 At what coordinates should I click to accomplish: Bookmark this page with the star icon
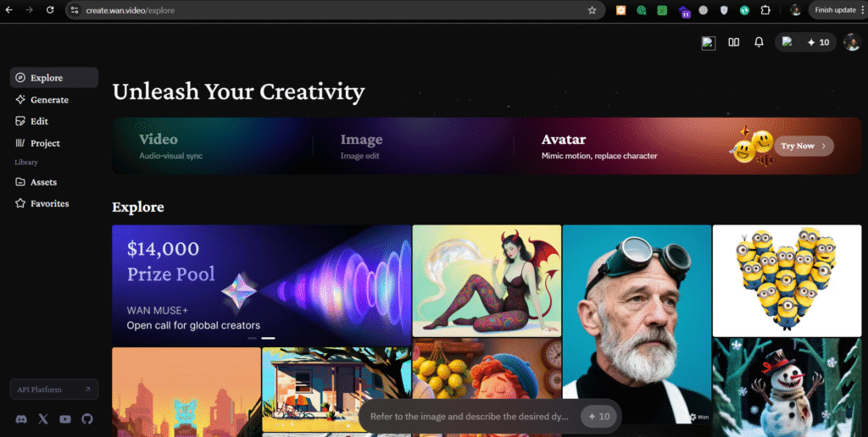point(592,10)
